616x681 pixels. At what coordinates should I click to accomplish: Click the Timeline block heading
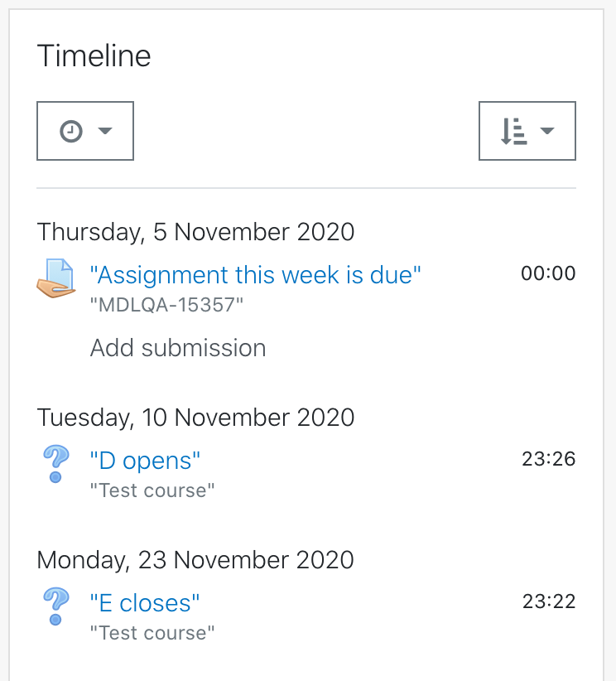(94, 56)
